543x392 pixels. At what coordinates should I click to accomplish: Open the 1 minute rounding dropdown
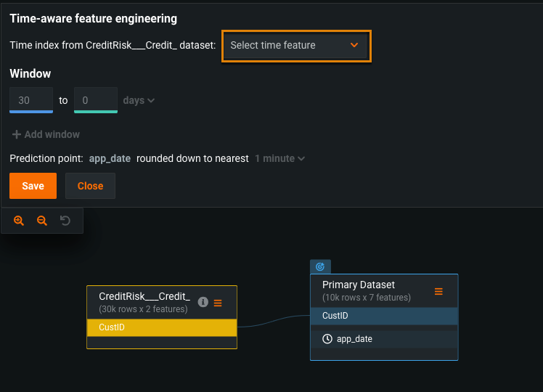[x=279, y=158]
